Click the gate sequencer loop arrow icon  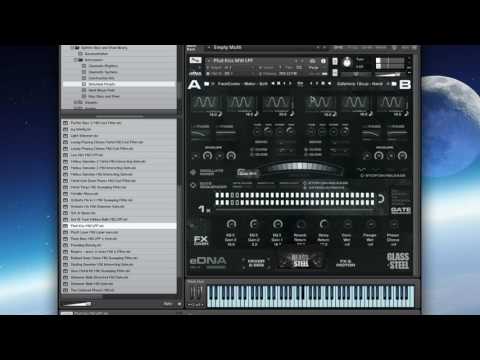380,199
